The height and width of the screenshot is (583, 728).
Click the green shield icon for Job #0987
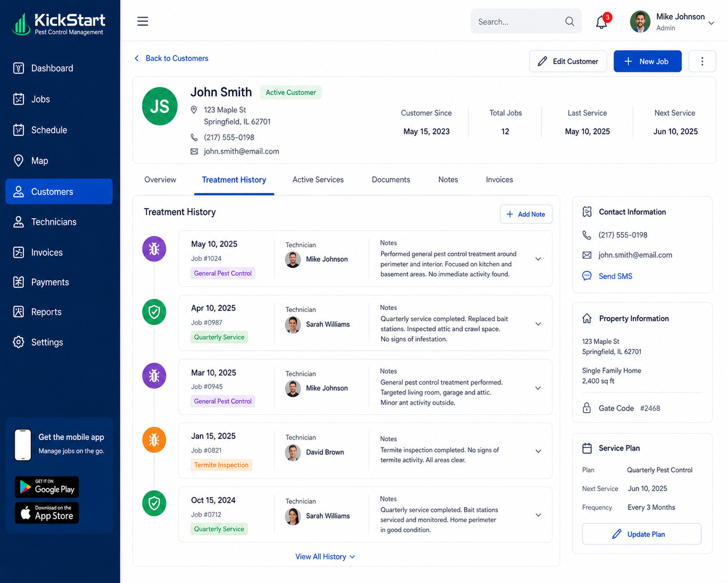pyautogui.click(x=154, y=312)
